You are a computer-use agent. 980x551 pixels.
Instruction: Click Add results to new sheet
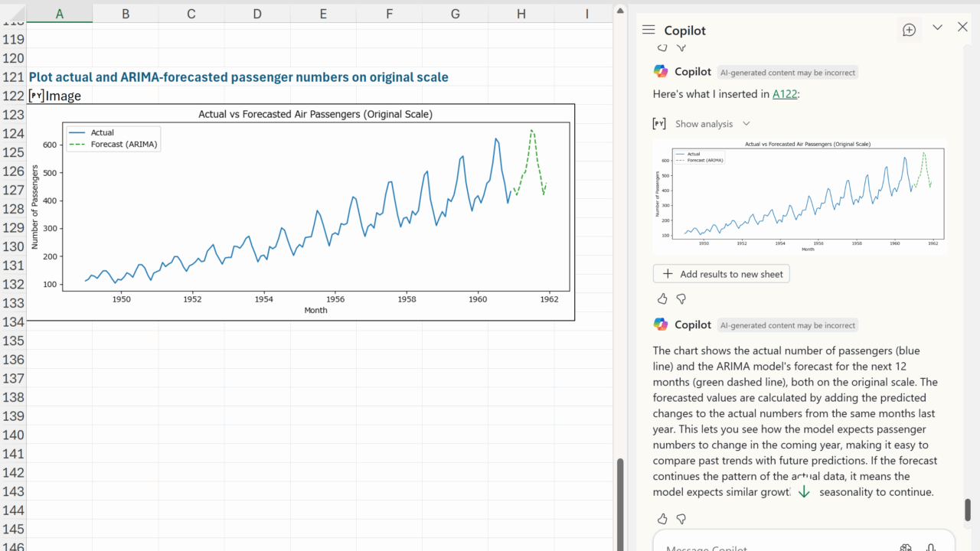coord(721,274)
